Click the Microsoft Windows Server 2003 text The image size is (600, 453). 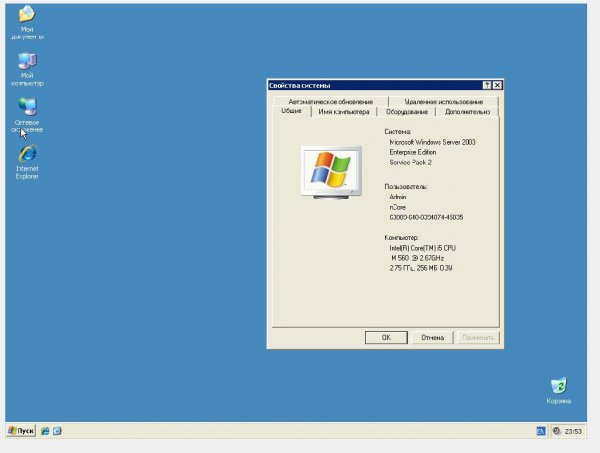click(x=432, y=142)
